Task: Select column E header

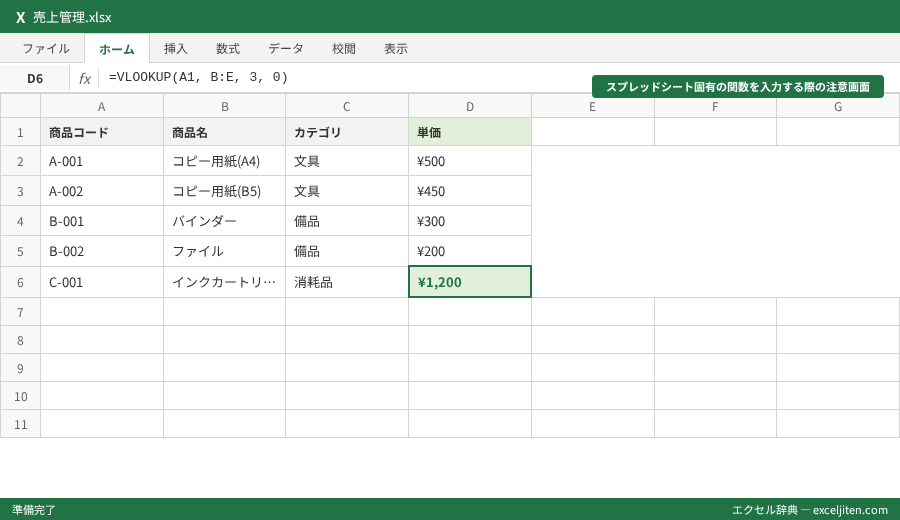Action: coord(592,106)
